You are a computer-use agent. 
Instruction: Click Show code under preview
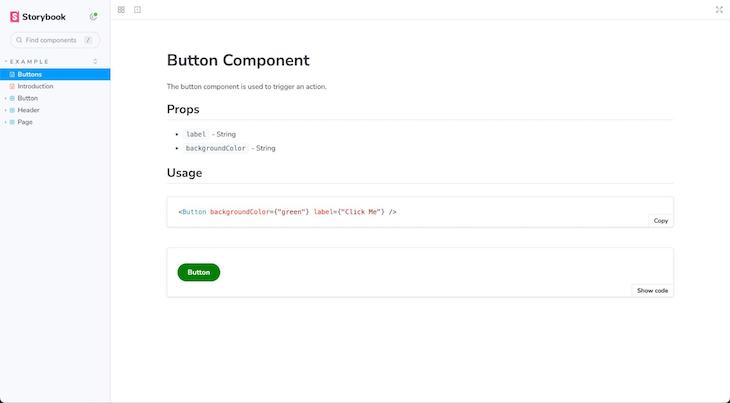pos(652,290)
